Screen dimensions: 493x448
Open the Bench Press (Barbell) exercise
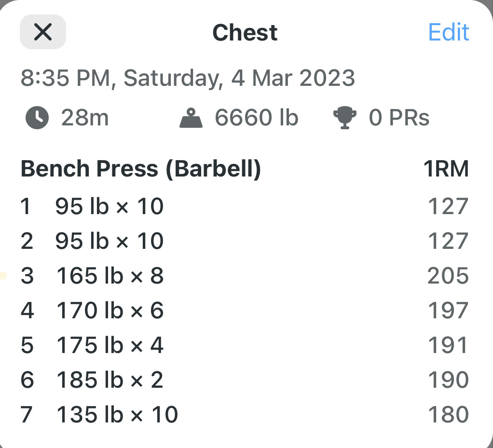[141, 169]
